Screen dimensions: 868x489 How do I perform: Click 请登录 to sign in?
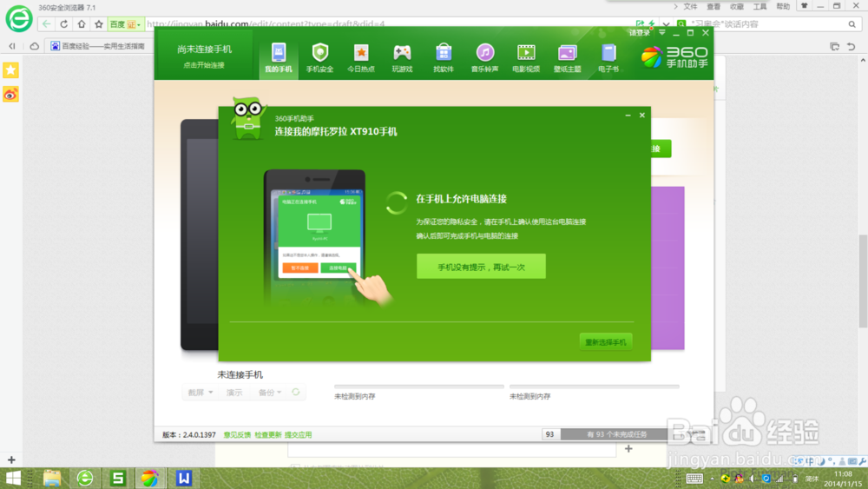coord(640,33)
